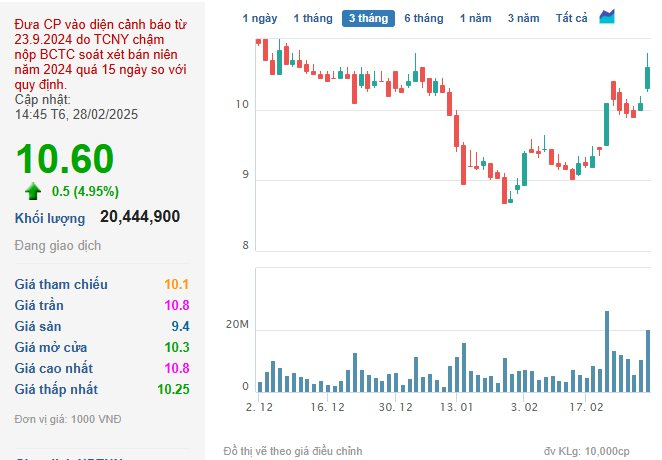Click the Giá trần label

point(39,305)
